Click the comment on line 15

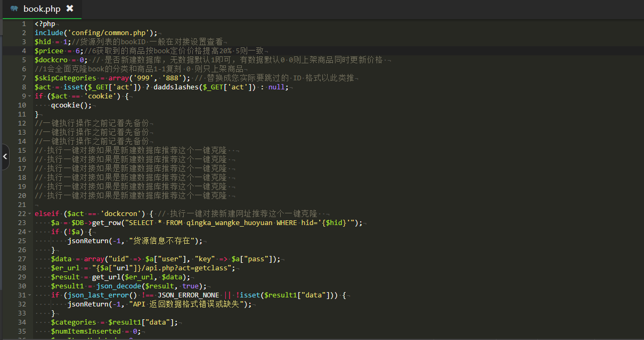click(131, 150)
